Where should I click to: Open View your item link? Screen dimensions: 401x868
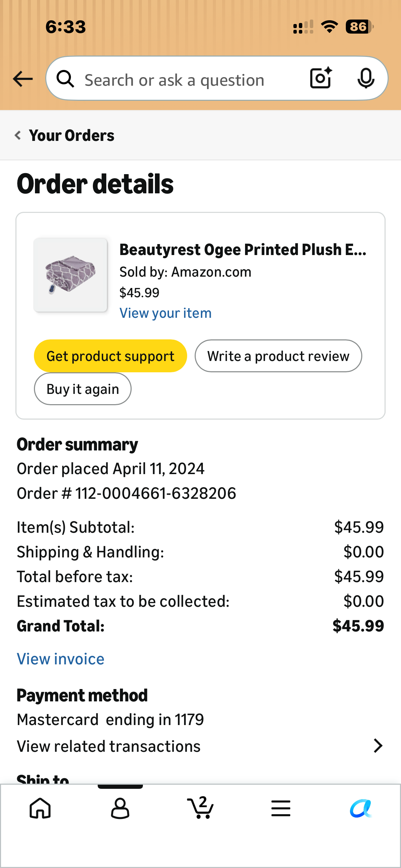(166, 313)
